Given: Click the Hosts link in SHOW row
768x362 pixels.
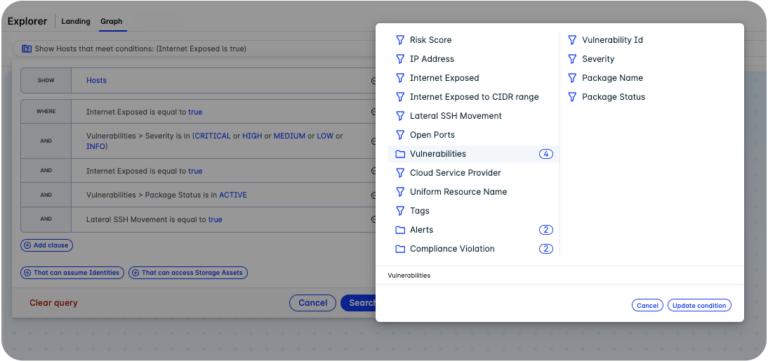Looking at the screenshot, I should tap(96, 80).
